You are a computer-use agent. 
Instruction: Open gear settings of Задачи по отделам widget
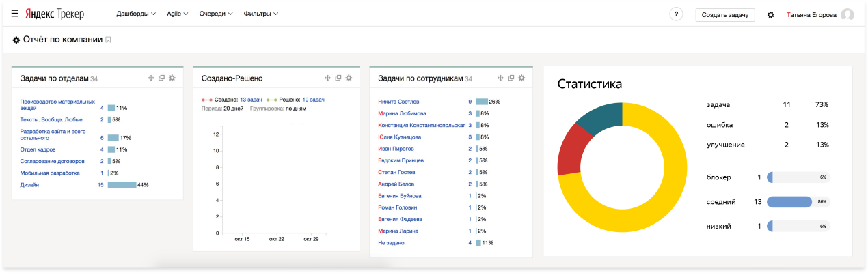click(x=172, y=78)
